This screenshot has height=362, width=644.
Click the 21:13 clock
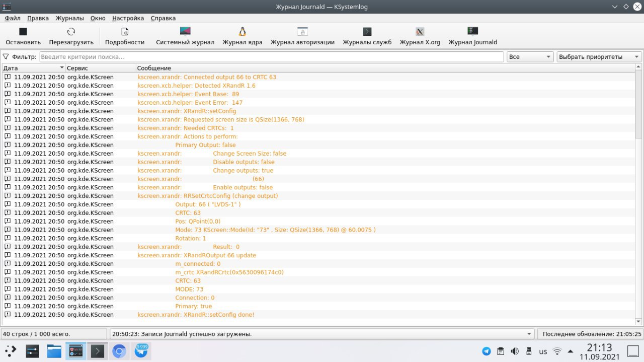click(x=599, y=347)
